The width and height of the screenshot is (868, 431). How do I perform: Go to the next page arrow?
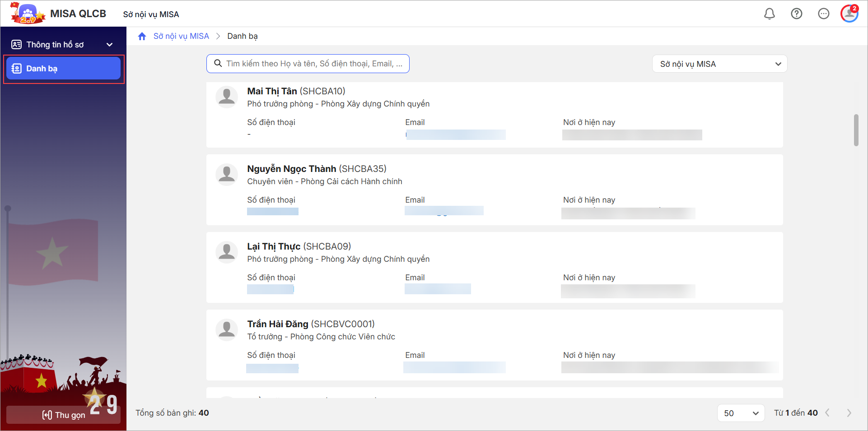point(849,413)
